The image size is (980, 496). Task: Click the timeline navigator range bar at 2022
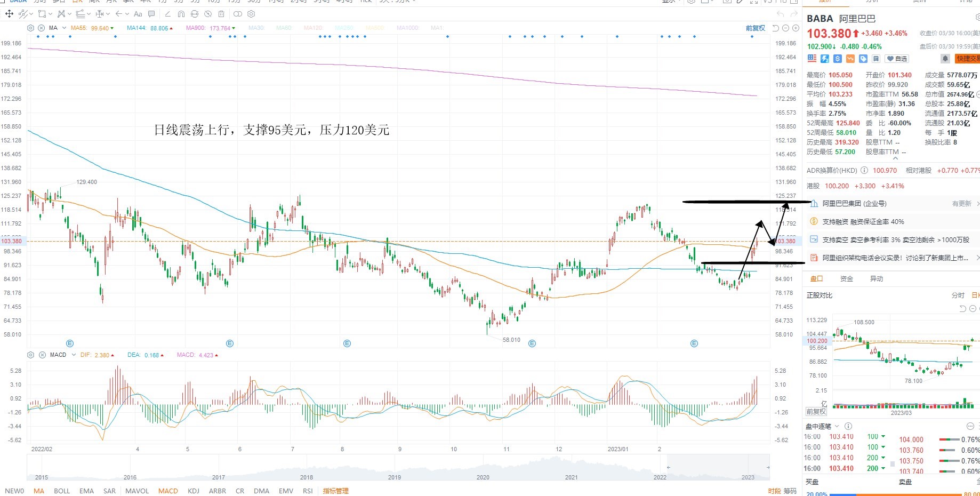660,477
